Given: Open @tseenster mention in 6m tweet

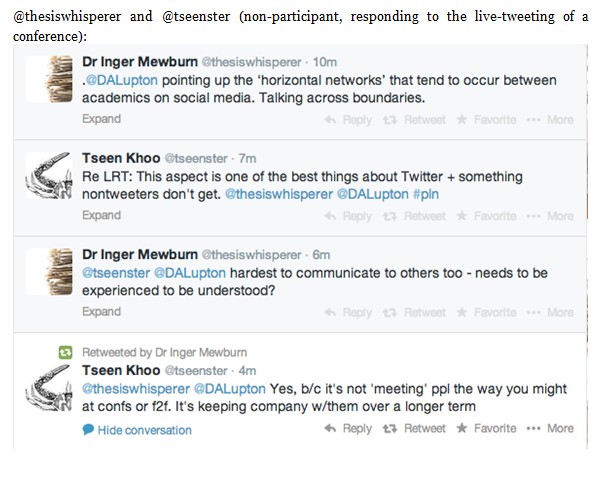Looking at the screenshot, I should click(x=116, y=273).
